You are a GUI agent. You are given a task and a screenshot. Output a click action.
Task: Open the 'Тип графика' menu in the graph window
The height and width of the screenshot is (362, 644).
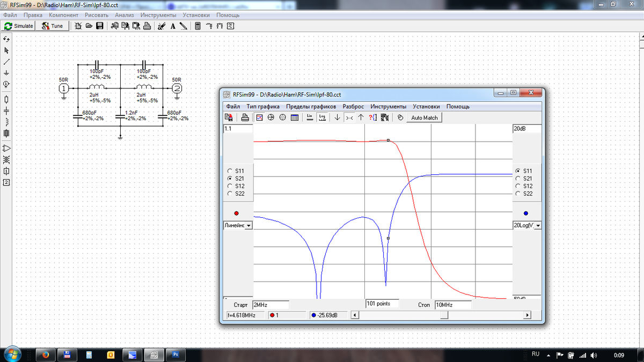point(263,106)
